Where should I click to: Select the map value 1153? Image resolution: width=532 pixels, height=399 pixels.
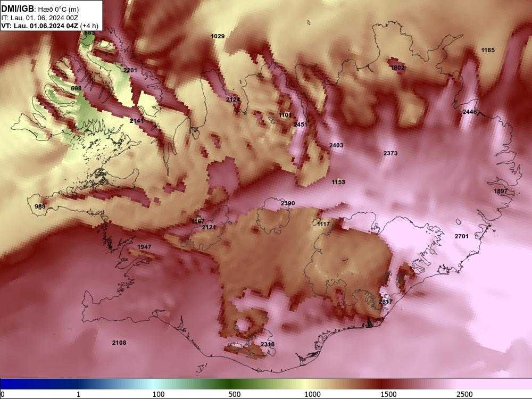[x=338, y=182]
